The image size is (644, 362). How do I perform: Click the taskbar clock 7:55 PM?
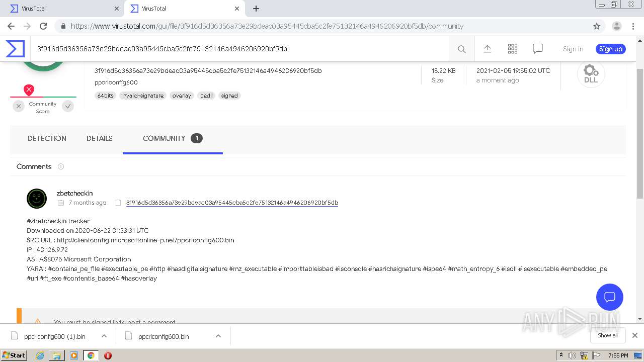618,355
